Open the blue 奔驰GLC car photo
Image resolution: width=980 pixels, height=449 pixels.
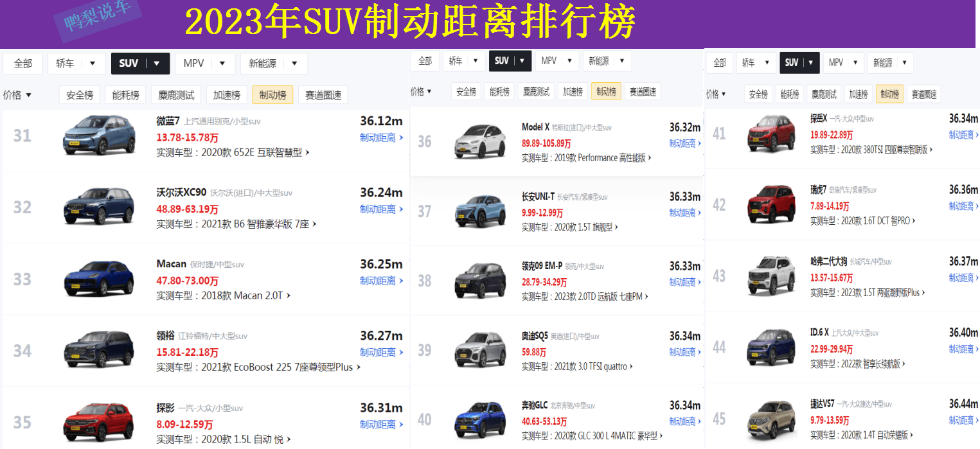pyautogui.click(x=480, y=420)
